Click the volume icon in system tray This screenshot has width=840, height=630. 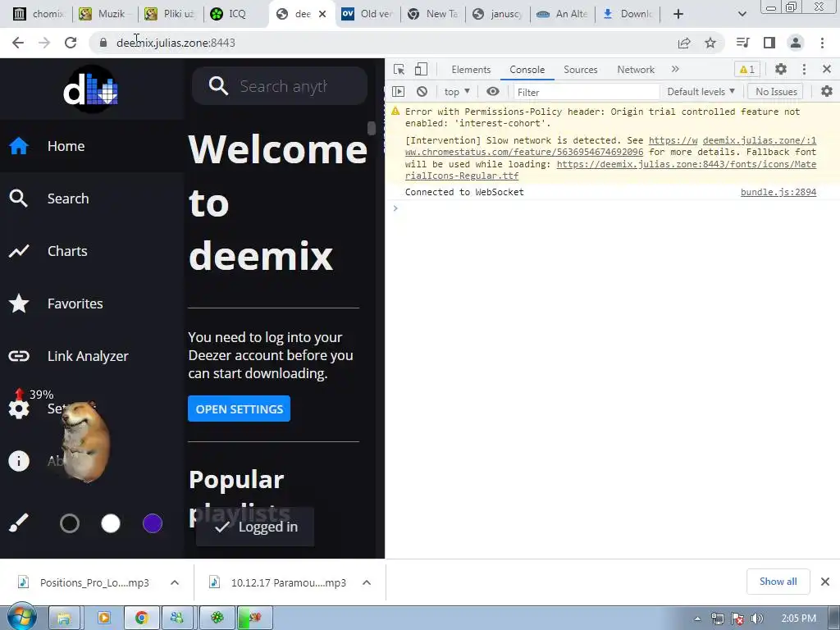click(x=756, y=619)
